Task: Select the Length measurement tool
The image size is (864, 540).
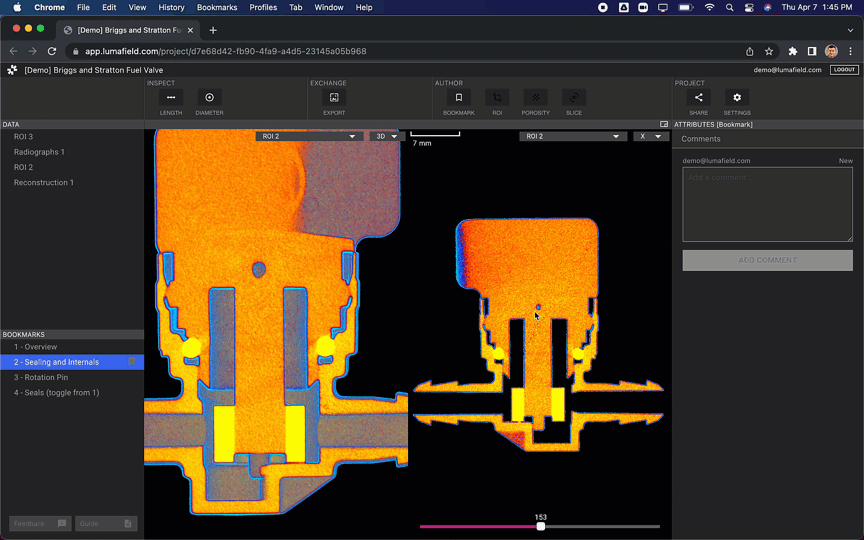Action: click(x=170, y=98)
